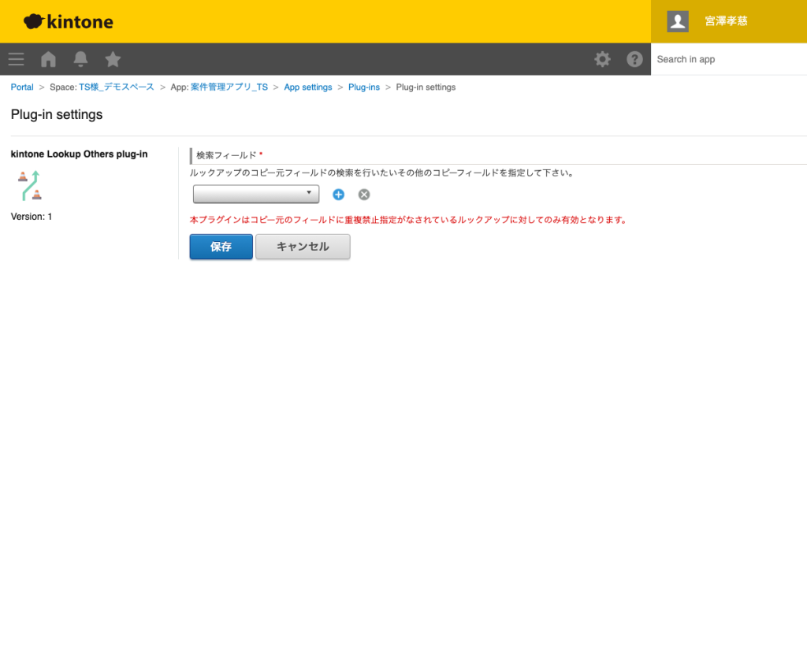
Task: Go back to Plug-ins breadcrumb
Action: click(x=364, y=87)
